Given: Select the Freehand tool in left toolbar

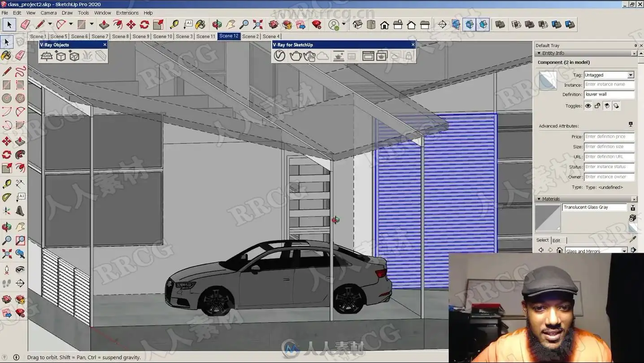Looking at the screenshot, I should click(x=20, y=71).
